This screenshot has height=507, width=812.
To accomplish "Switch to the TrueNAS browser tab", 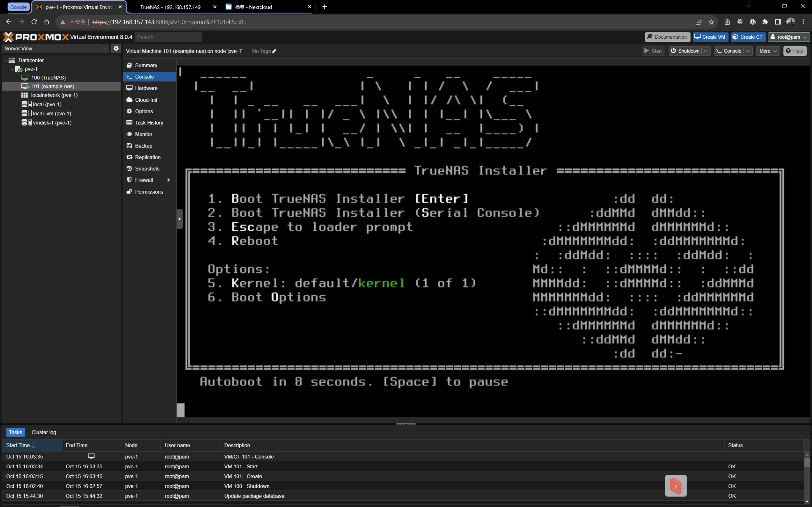I will [x=170, y=7].
